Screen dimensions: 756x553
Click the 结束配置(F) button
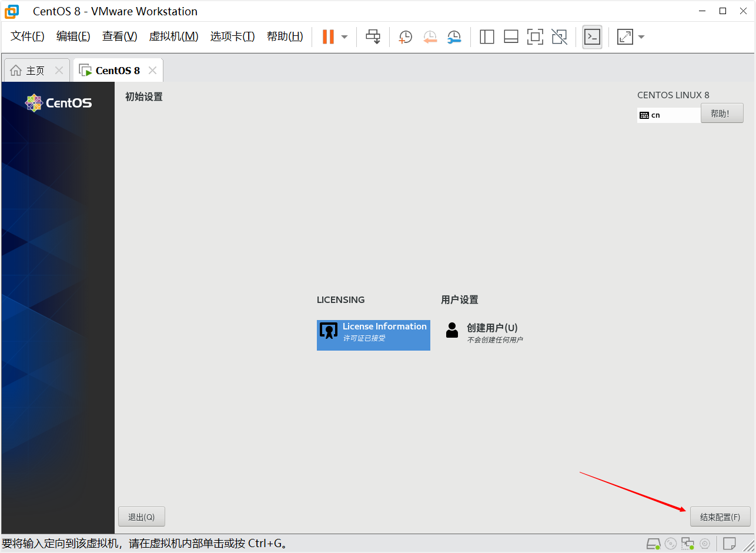[720, 517]
